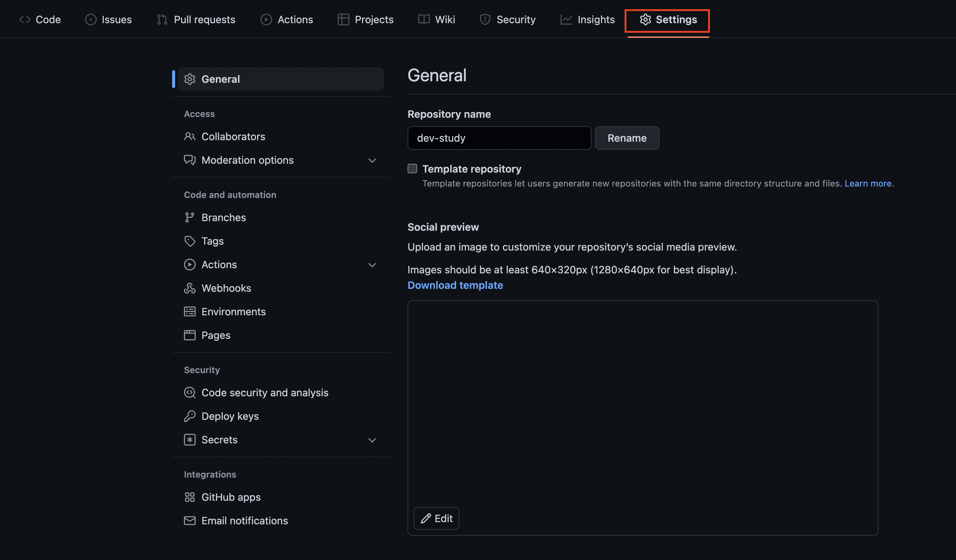This screenshot has height=560, width=956.
Task: Open the Pull requests tab
Action: tap(196, 20)
